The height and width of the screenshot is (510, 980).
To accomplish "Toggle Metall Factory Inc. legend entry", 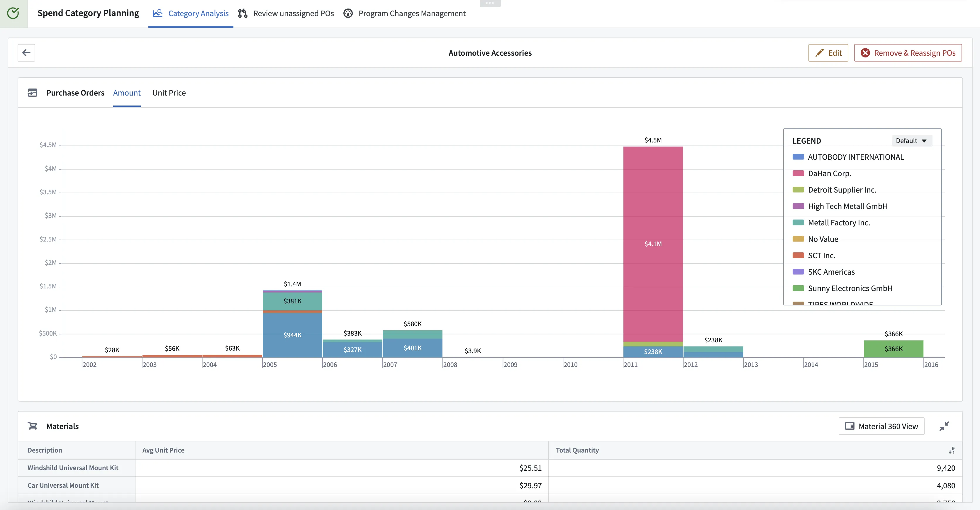I will point(838,223).
